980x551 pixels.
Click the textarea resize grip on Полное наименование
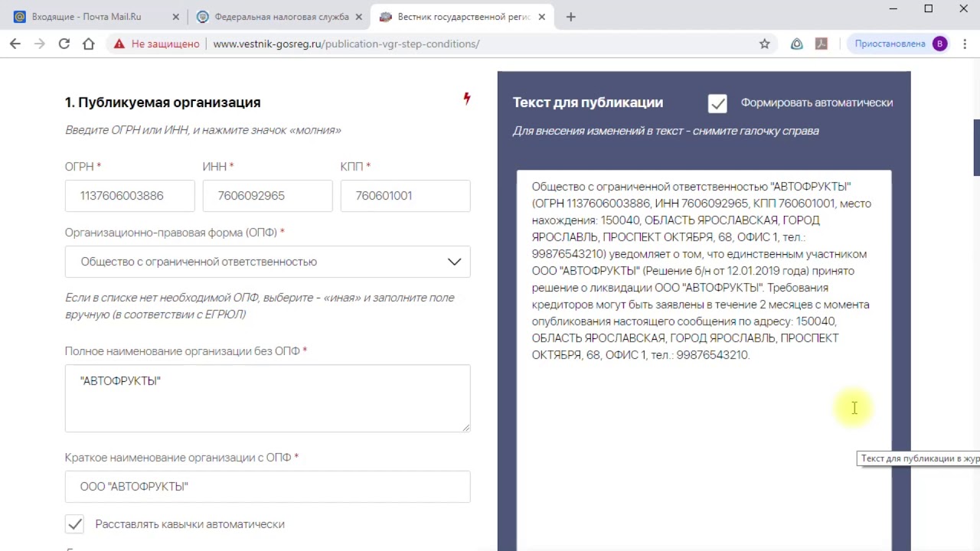[466, 428]
